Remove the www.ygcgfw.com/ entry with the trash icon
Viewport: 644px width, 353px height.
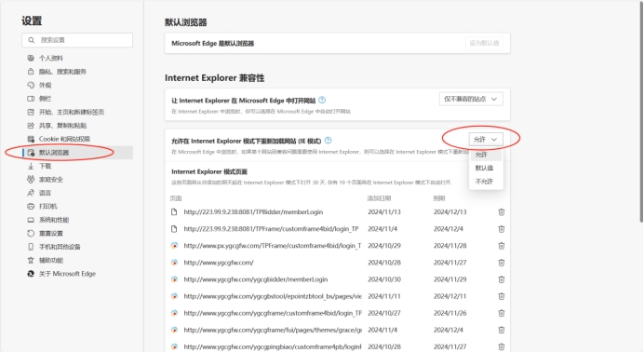point(501,263)
